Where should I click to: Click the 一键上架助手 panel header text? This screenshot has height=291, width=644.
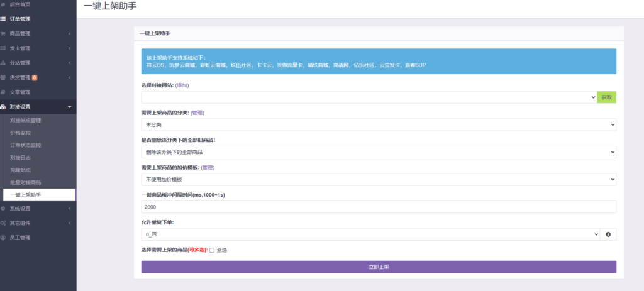coord(155,34)
